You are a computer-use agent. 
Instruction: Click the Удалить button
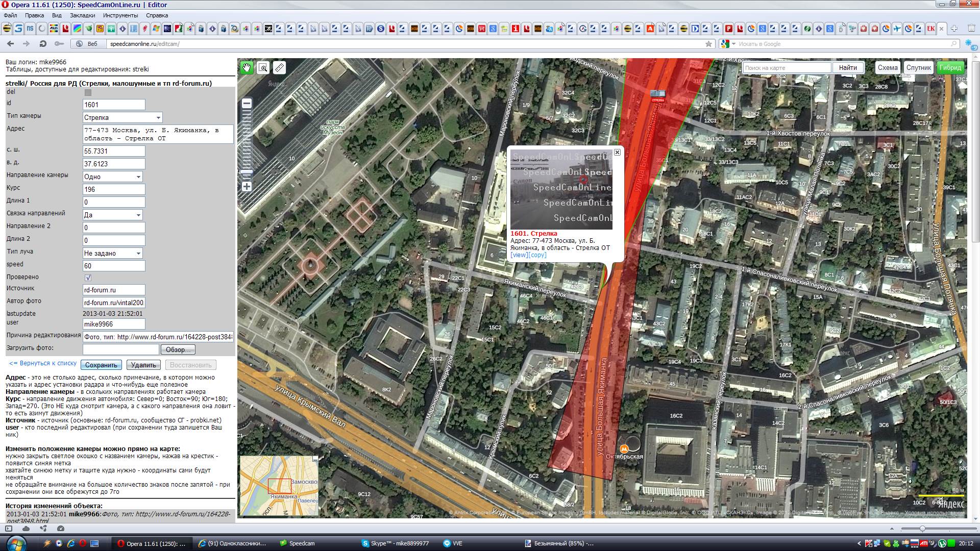(x=143, y=365)
